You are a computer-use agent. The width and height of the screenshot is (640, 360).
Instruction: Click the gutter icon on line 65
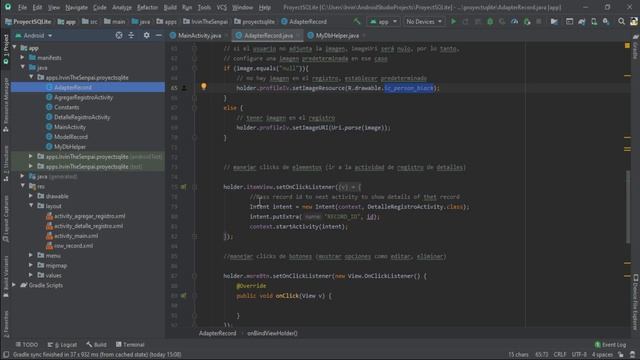click(x=184, y=88)
